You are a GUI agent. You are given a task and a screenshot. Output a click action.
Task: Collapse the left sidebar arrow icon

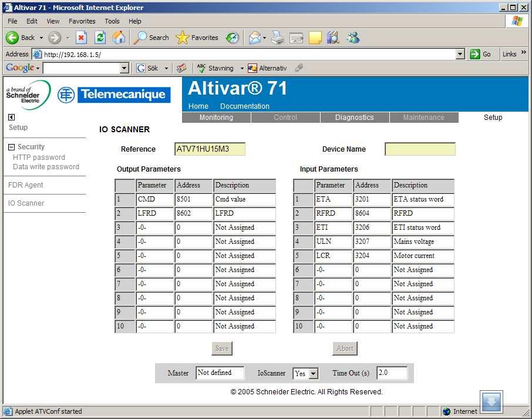[11, 117]
